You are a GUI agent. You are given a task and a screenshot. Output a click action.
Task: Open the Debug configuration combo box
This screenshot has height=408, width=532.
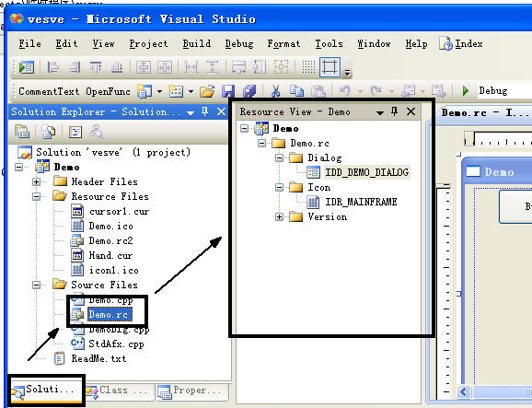(504, 91)
